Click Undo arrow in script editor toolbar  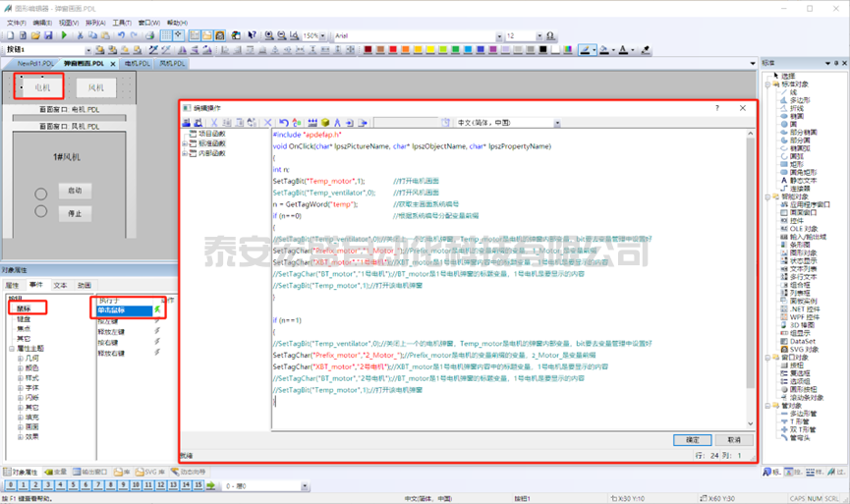pos(284,123)
